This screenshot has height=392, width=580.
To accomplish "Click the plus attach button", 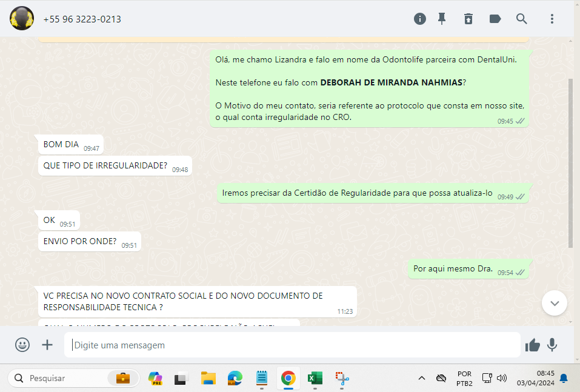I will point(47,345).
